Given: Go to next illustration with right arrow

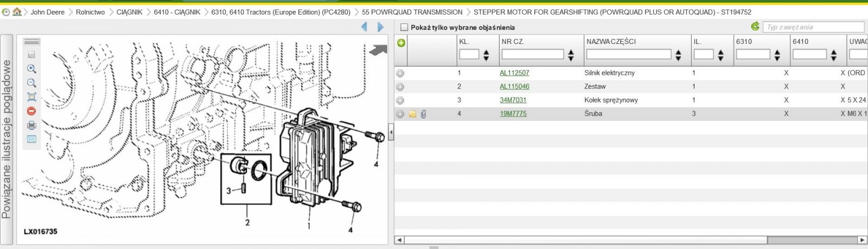Looking at the screenshot, I should (381, 27).
